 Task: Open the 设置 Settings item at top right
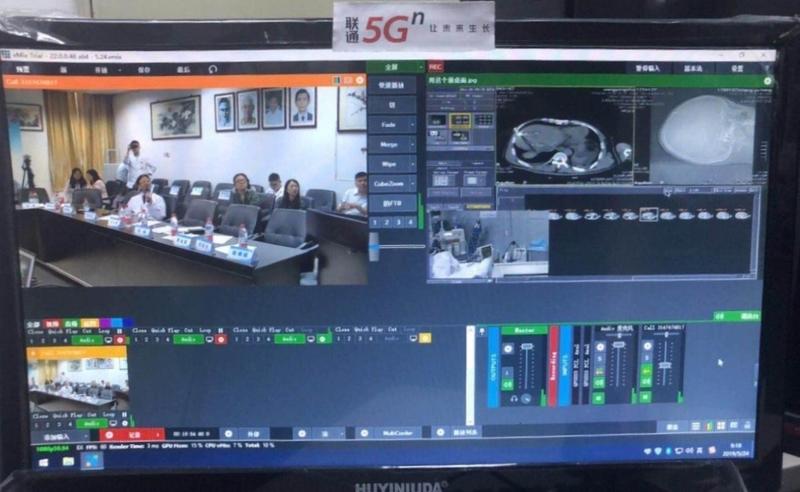737,68
